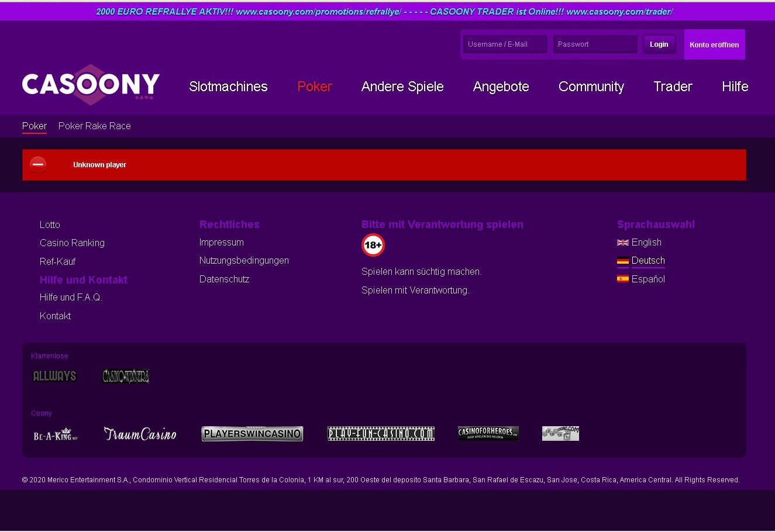Click the 'Sprachauswahl' heading
The height and width of the screenshot is (532, 775).
click(x=656, y=224)
